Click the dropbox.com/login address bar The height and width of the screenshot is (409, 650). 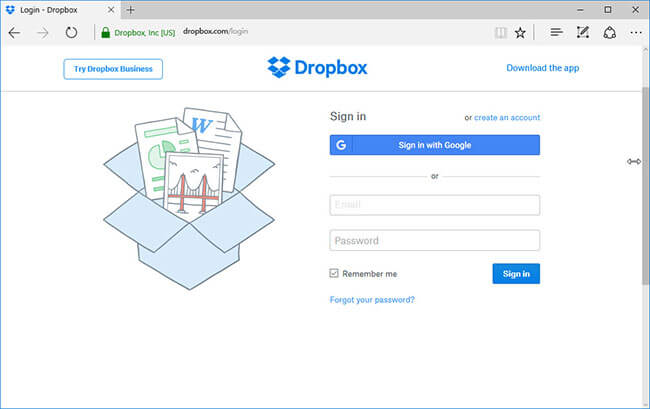click(x=216, y=31)
